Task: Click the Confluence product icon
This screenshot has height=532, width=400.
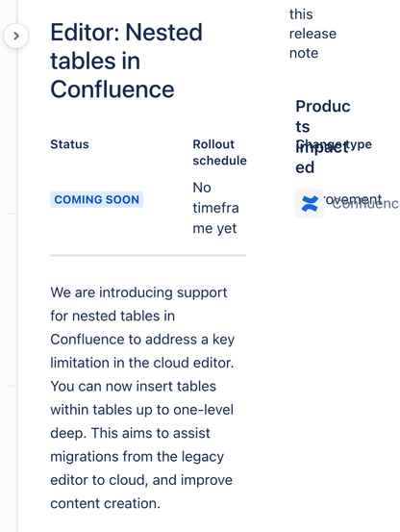Action: [x=310, y=204]
